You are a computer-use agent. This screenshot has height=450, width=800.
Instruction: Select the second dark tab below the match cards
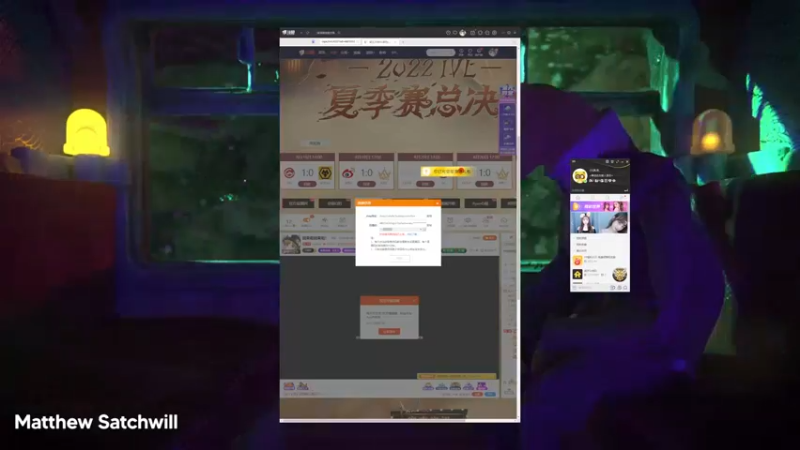tap(335, 204)
